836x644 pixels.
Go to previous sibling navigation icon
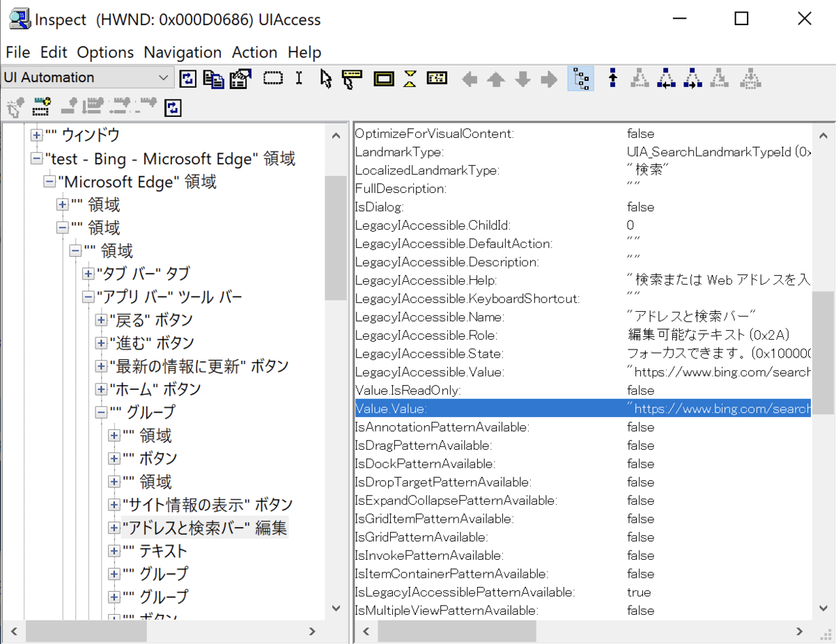(666, 78)
